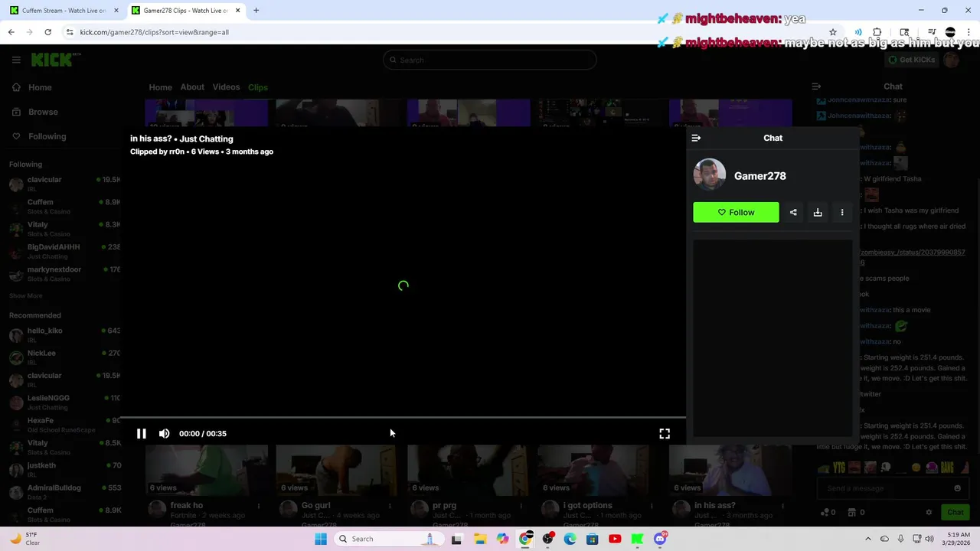
Task: Share the clip via share icon
Action: (x=793, y=212)
